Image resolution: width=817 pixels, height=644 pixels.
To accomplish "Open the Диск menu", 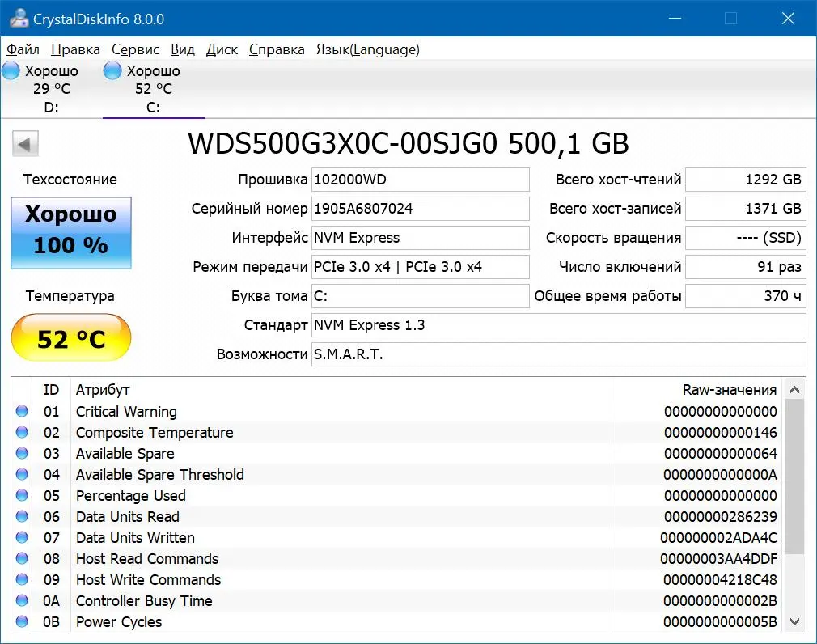I will tap(222, 49).
